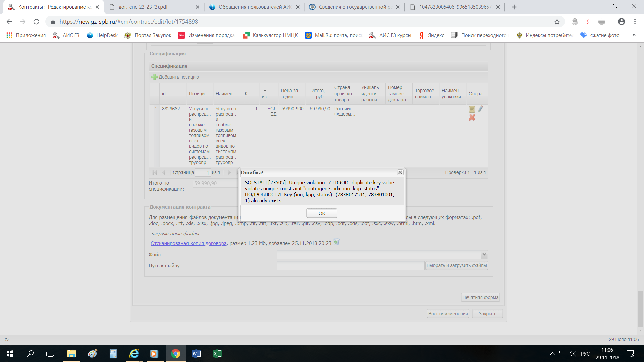Open the Файл dropdown arrow
This screenshot has width=644, height=362.
pos(484,255)
